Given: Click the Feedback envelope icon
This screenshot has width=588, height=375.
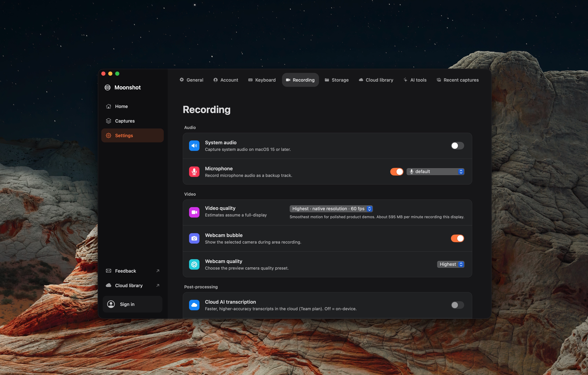Looking at the screenshot, I should [x=109, y=271].
